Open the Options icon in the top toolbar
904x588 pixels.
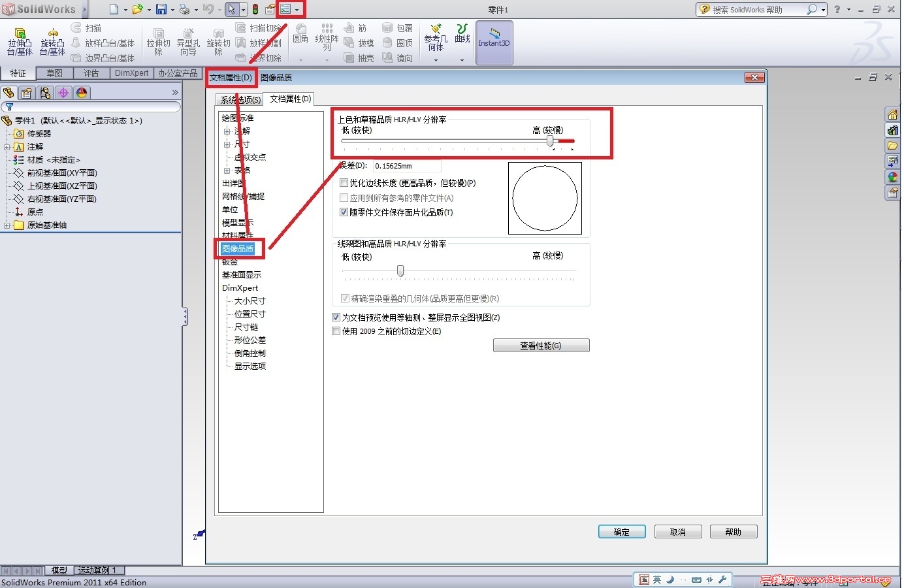[285, 9]
